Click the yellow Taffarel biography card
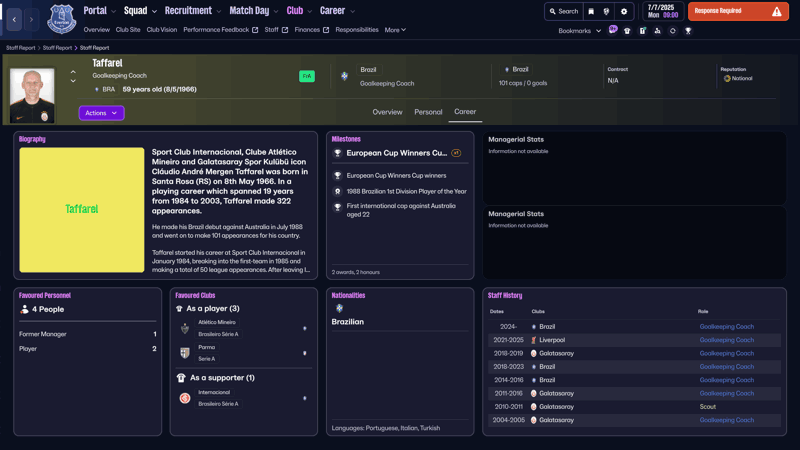The width and height of the screenshot is (800, 450). click(82, 210)
